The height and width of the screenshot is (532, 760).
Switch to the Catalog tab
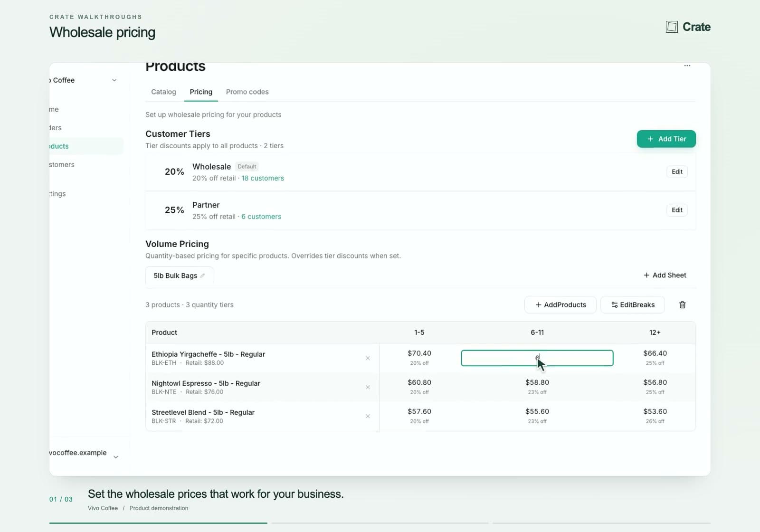pos(163,92)
